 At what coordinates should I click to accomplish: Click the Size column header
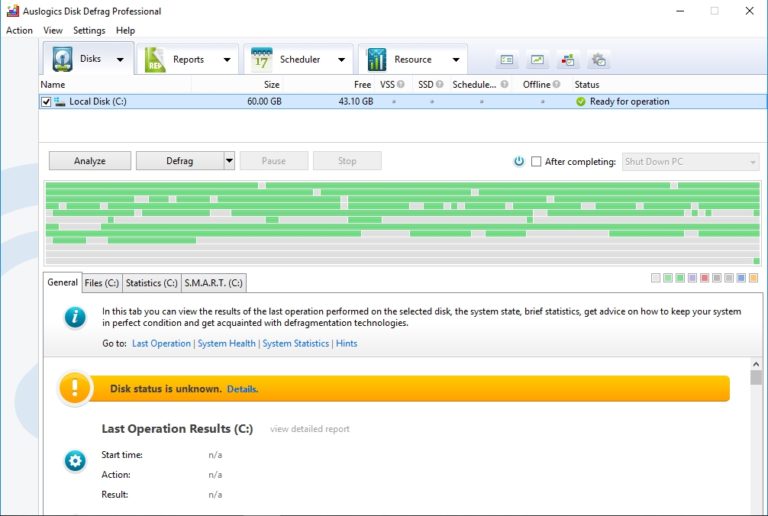pos(237,84)
